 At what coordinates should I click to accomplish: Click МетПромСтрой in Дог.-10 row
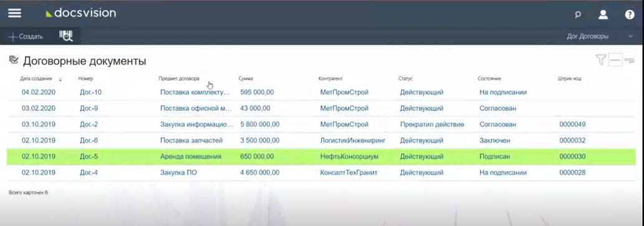point(344,92)
